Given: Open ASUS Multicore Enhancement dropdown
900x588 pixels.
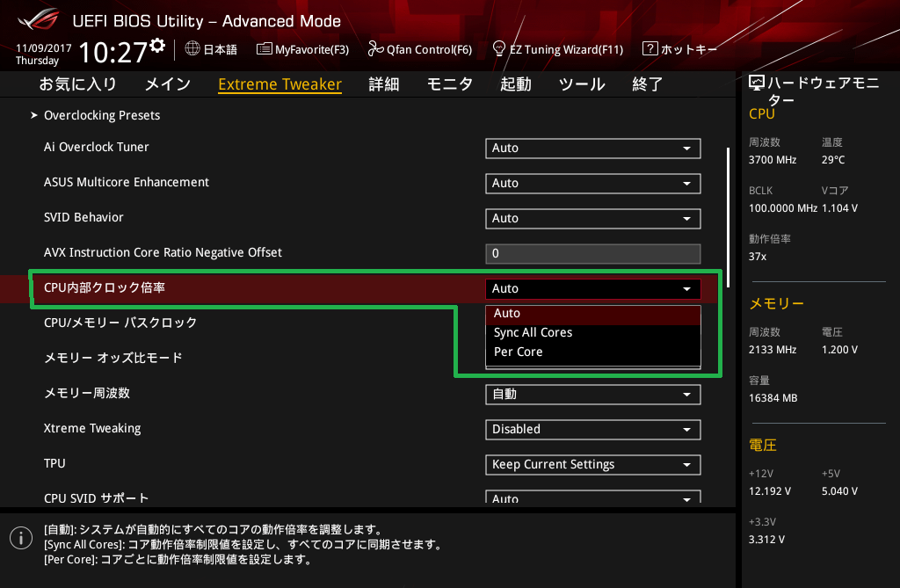Looking at the screenshot, I should tap(593, 183).
